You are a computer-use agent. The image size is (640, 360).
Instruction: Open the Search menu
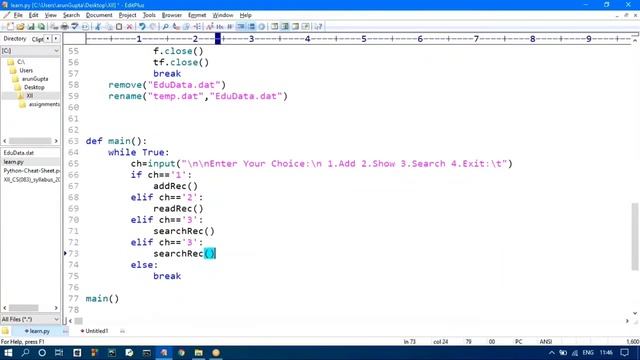point(71,15)
